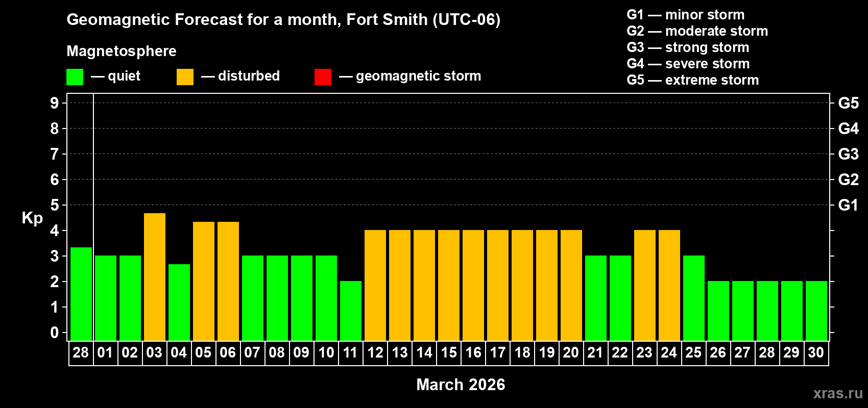The height and width of the screenshot is (408, 868).
Task: Click date label 19 on the axis
Action: point(546,352)
